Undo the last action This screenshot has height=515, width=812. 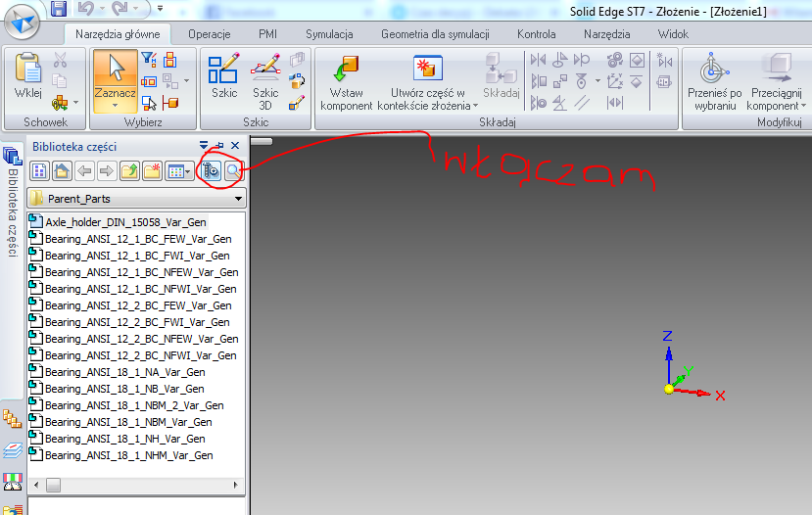(86, 8)
